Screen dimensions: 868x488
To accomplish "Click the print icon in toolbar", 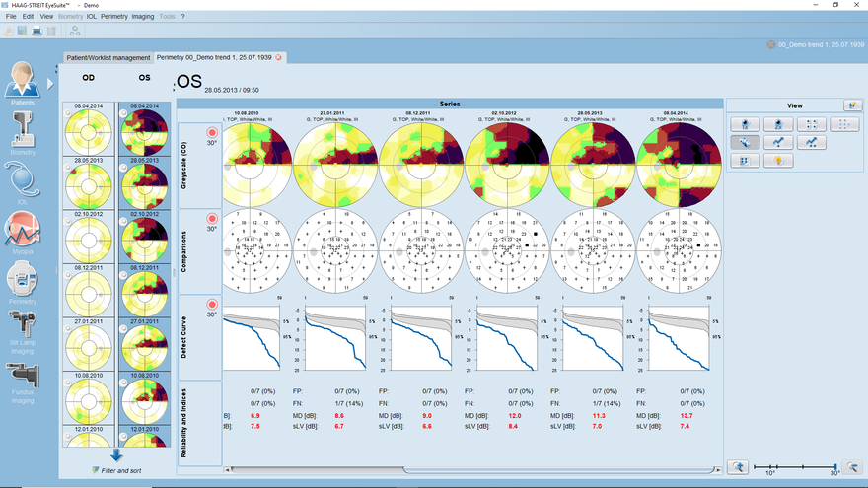I will coord(36,31).
